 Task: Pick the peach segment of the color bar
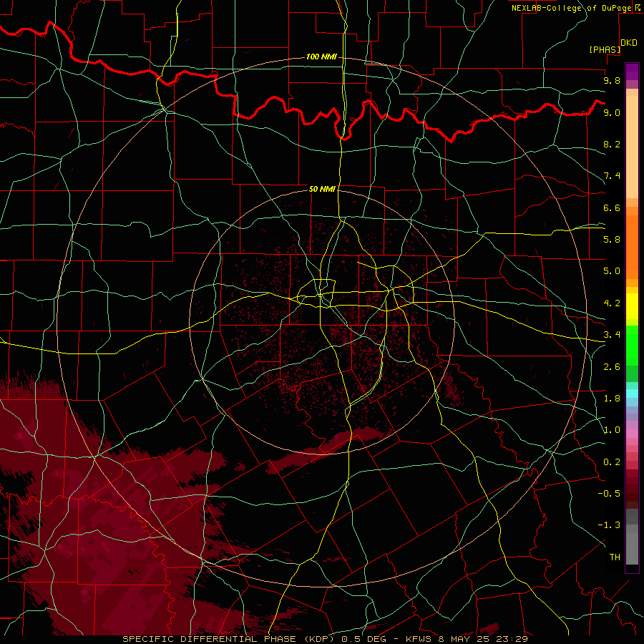pos(632,147)
